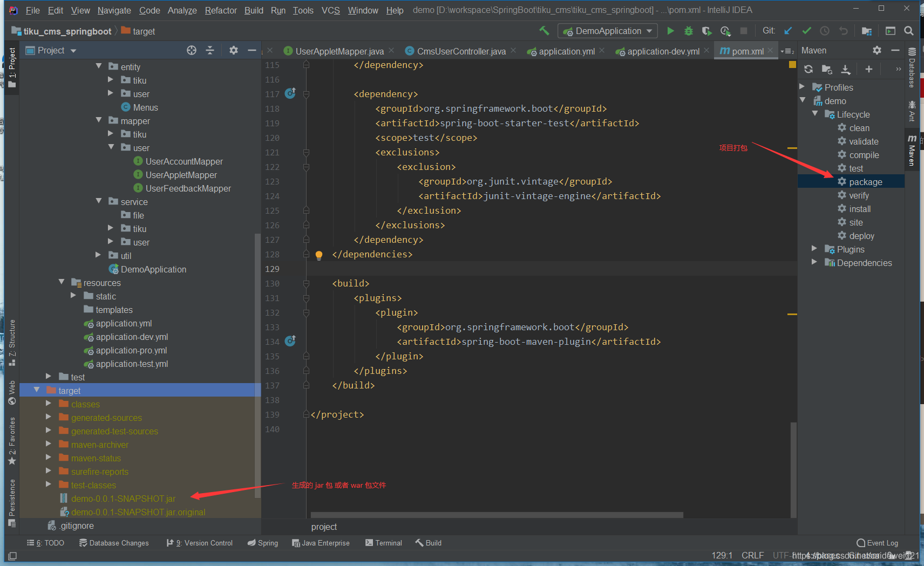The width and height of the screenshot is (924, 566).
Task: Download sources using the Maven download icon
Action: 846,69
